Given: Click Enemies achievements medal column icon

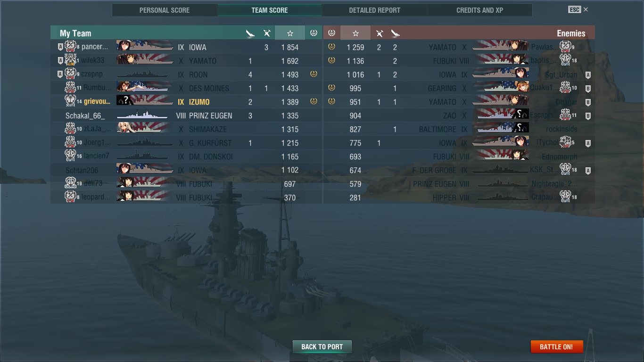Looking at the screenshot, I should 331,33.
